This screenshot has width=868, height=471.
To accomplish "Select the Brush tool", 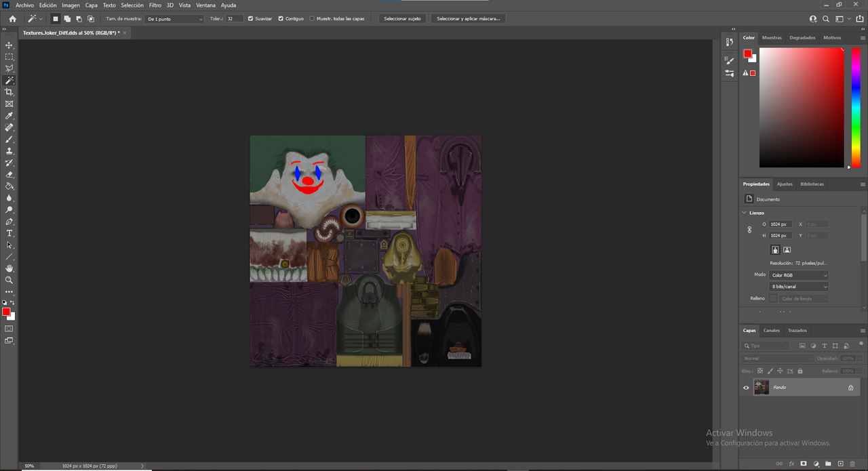I will (9, 139).
